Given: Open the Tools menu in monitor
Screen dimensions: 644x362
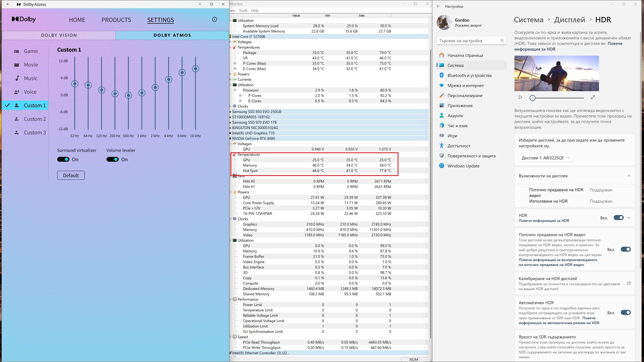Looking at the screenshot, I should coord(243,11).
